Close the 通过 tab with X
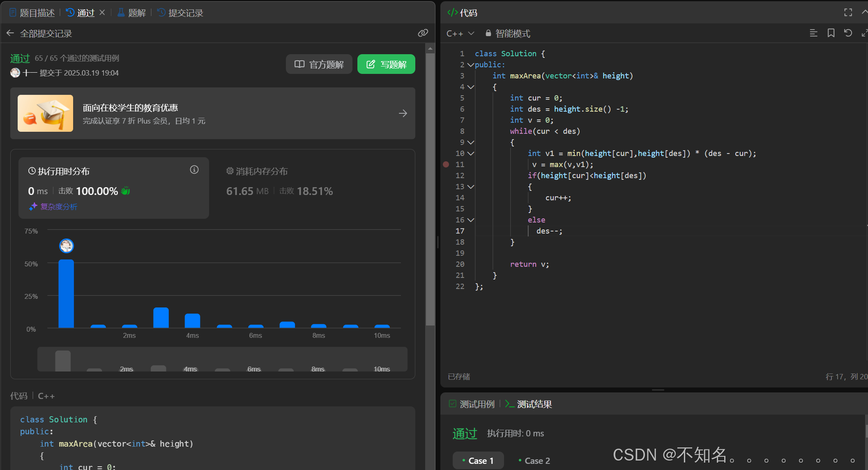 pos(102,13)
